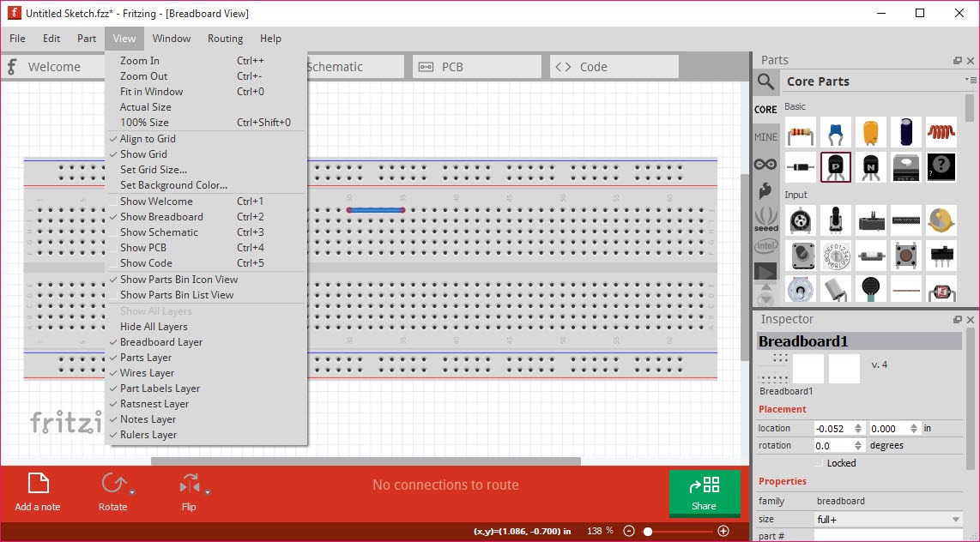Open the Arduino parts bin
980x542 pixels.
pos(765,164)
